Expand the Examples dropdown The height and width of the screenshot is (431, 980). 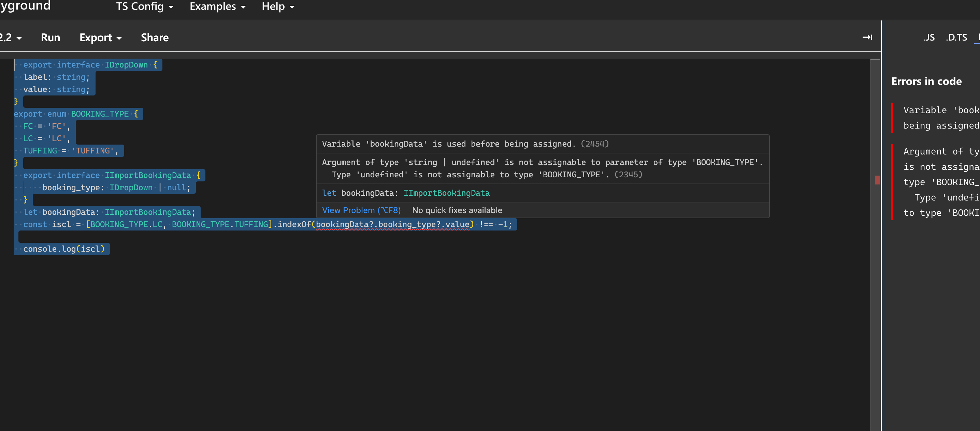[x=218, y=6]
